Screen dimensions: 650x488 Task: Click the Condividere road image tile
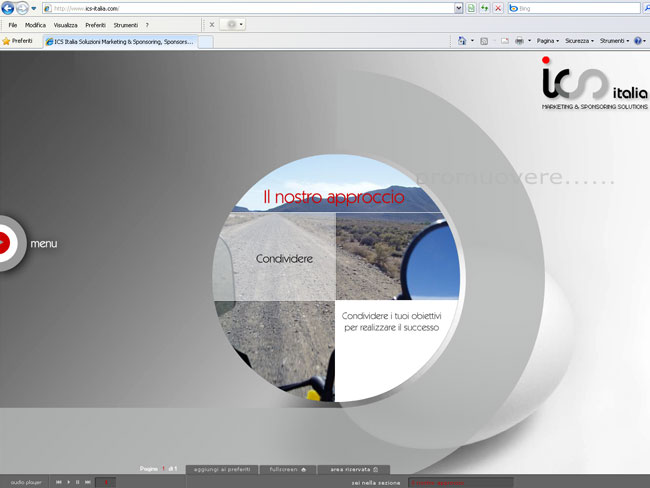pos(274,257)
